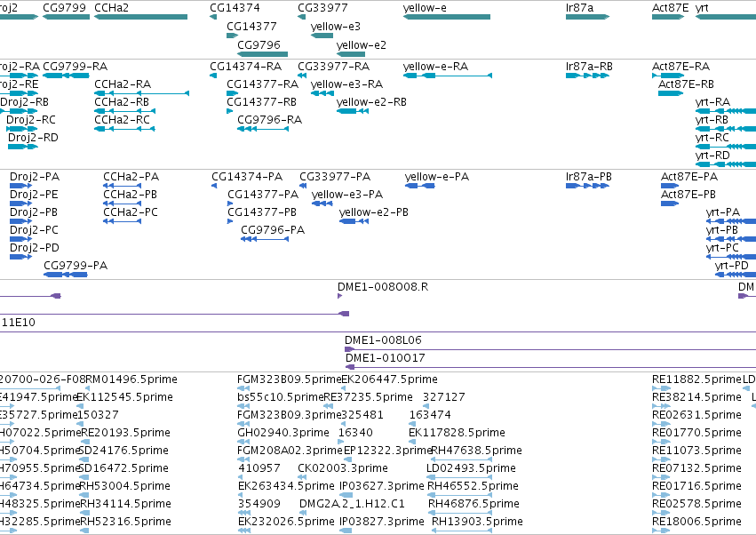Click transcript CG14374-RA
The height and width of the screenshot is (535, 756).
(x=245, y=66)
